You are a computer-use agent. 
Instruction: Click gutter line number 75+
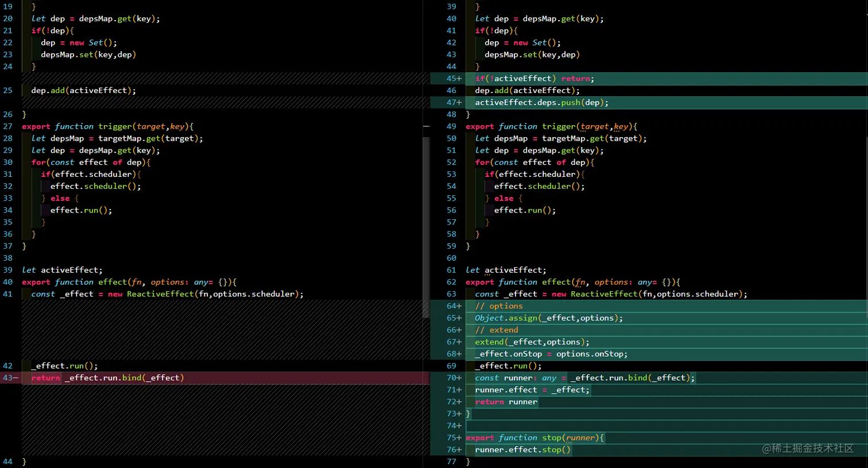pyautogui.click(x=454, y=438)
